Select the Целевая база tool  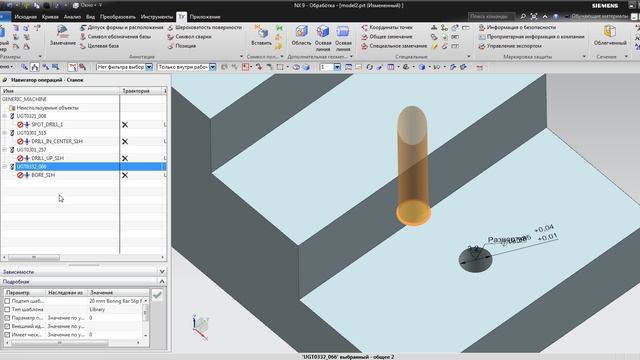[99, 46]
